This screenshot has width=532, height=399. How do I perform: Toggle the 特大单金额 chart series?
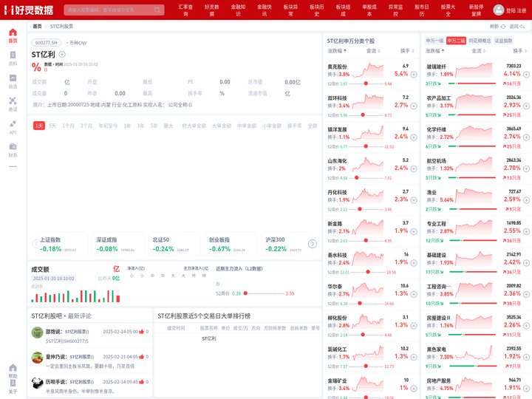(x=194, y=126)
